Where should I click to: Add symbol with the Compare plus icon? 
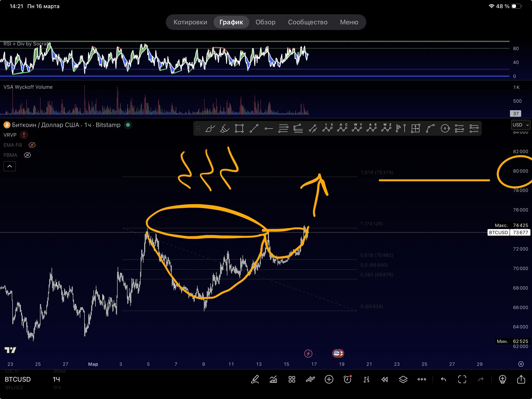click(329, 379)
